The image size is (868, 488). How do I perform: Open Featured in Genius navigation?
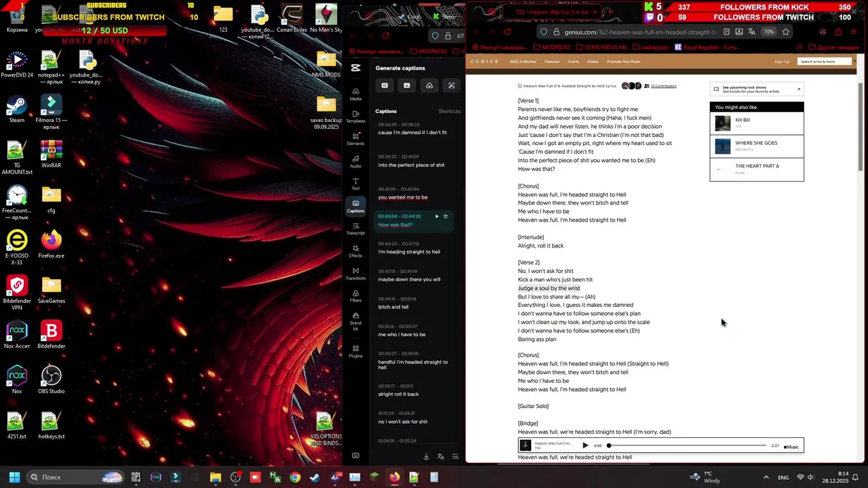(552, 62)
